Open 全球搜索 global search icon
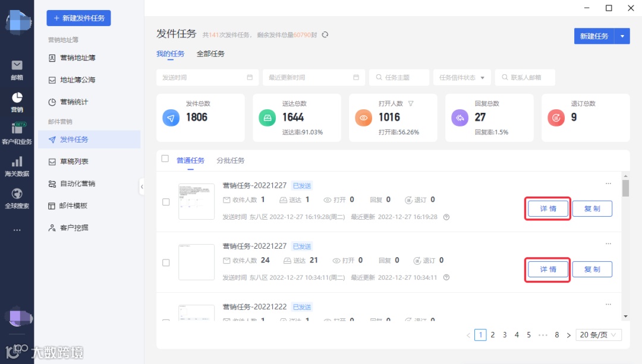642x364 pixels. tap(17, 198)
